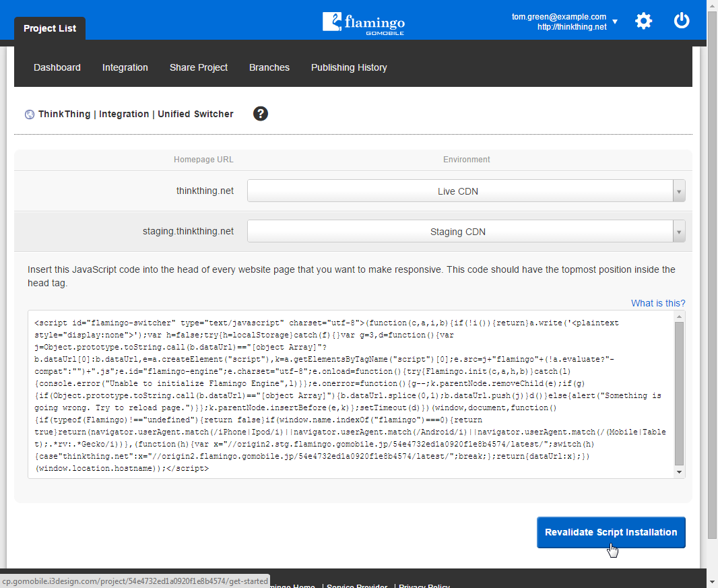Open the Branches menu item

coord(269,67)
